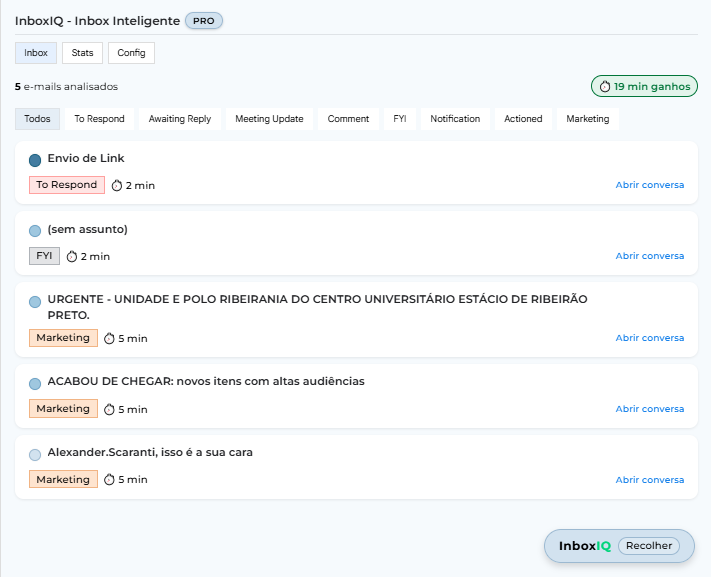
Task: Click the status dot beside URGENTE email
Action: [35, 301]
